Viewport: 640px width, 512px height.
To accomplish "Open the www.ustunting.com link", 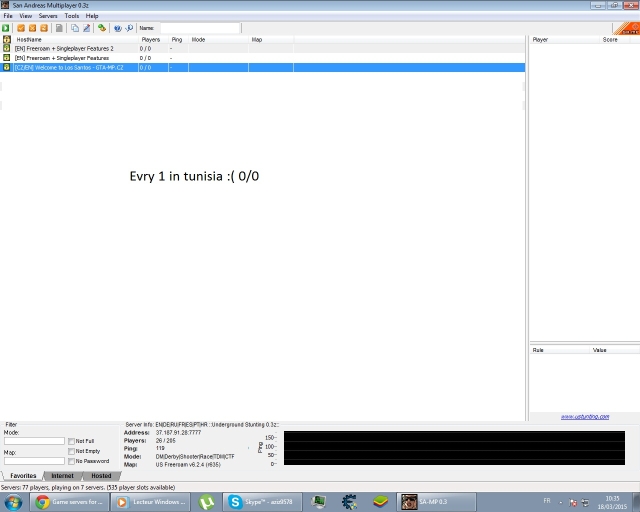I will coord(580,417).
